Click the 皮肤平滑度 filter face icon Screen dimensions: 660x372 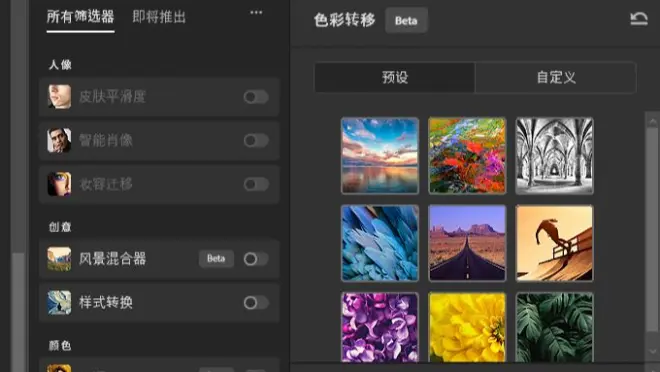click(59, 96)
